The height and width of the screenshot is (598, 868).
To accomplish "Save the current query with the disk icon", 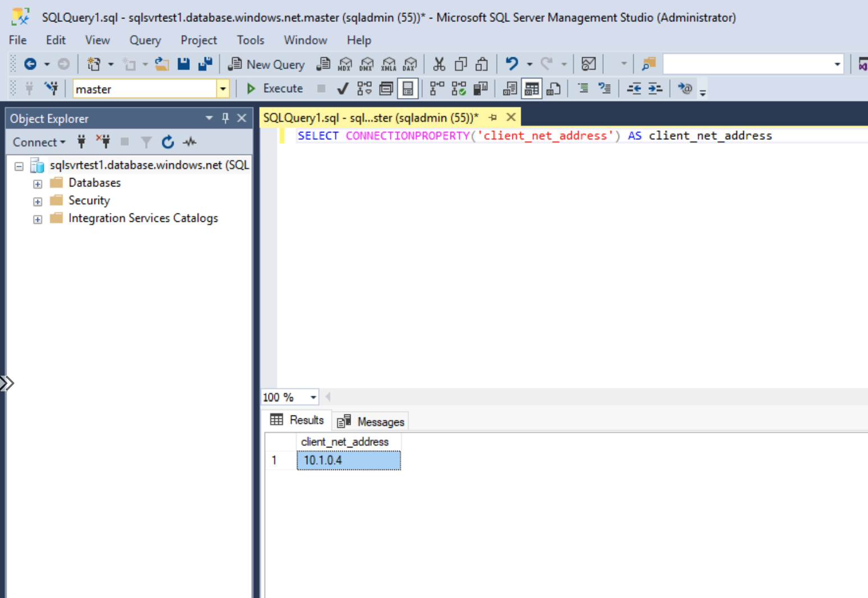I will coord(184,64).
